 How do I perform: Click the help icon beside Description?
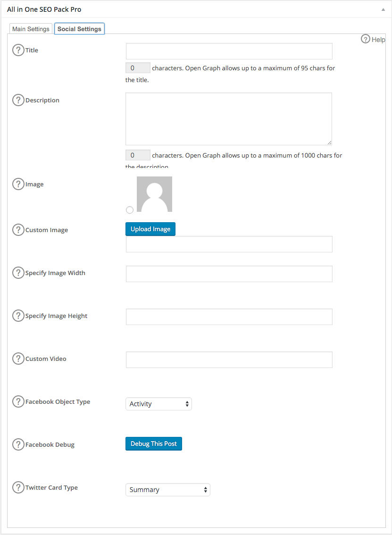tap(18, 100)
